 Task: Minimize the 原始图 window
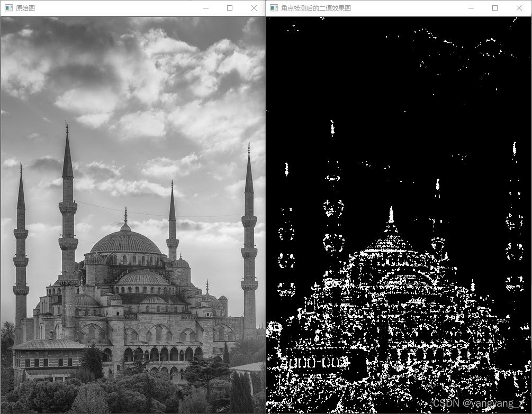pos(205,8)
